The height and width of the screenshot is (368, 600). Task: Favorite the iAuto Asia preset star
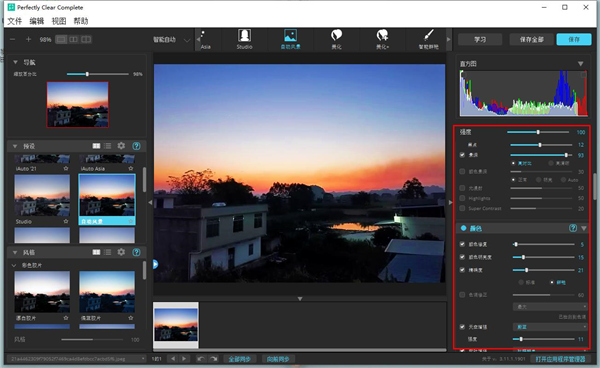pos(131,168)
